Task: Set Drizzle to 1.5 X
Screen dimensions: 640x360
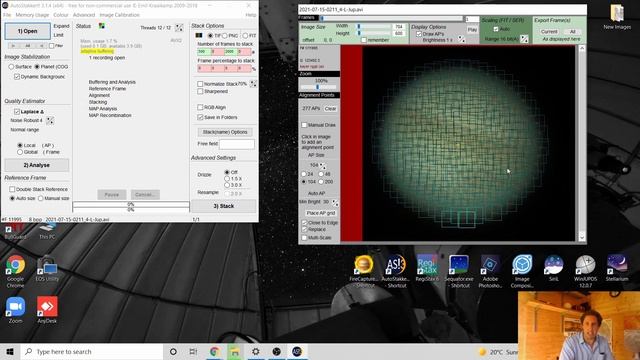Action: click(227, 179)
